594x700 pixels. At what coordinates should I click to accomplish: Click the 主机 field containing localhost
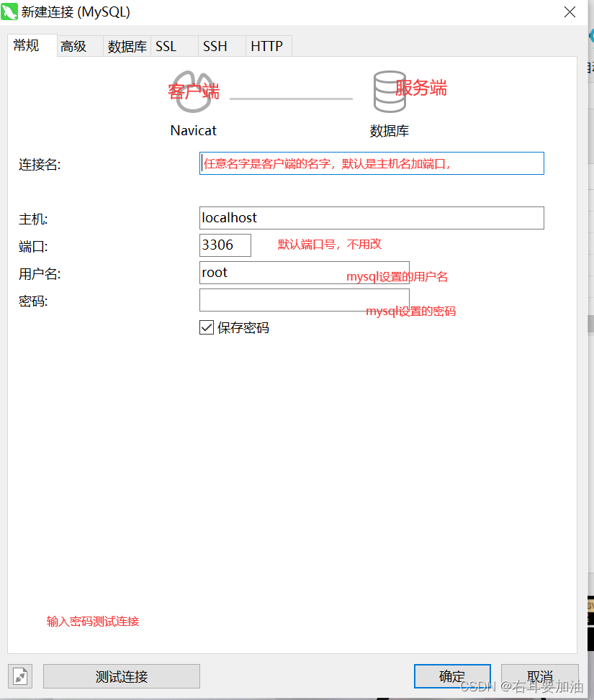point(372,218)
